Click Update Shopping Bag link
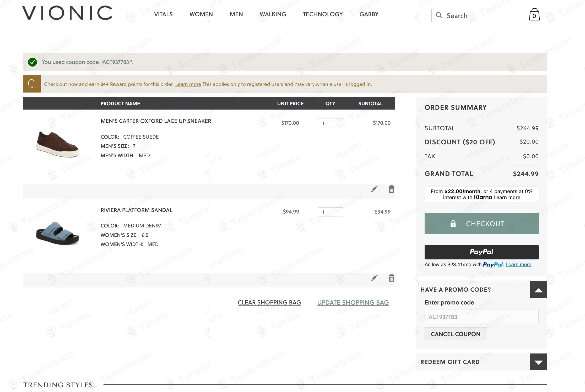585x392 pixels. pyautogui.click(x=353, y=303)
